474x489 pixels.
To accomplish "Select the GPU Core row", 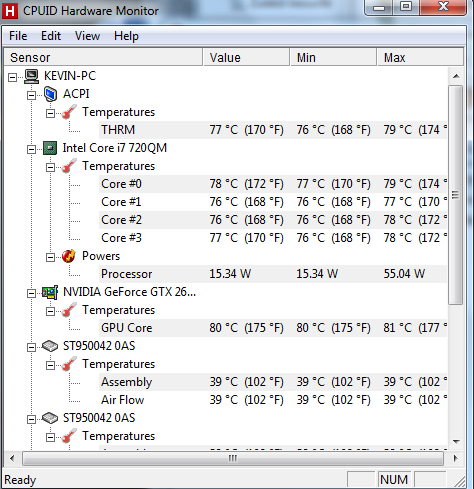I will tap(273, 328).
